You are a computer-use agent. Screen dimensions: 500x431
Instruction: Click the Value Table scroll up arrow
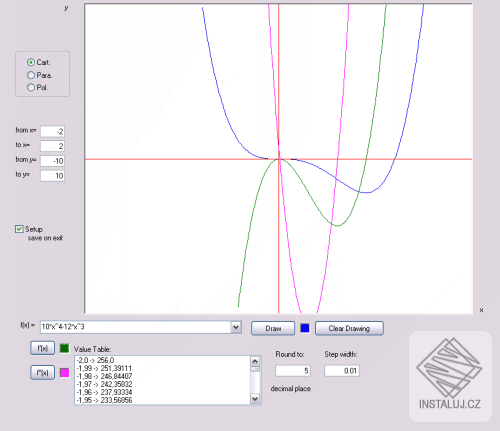click(255, 361)
